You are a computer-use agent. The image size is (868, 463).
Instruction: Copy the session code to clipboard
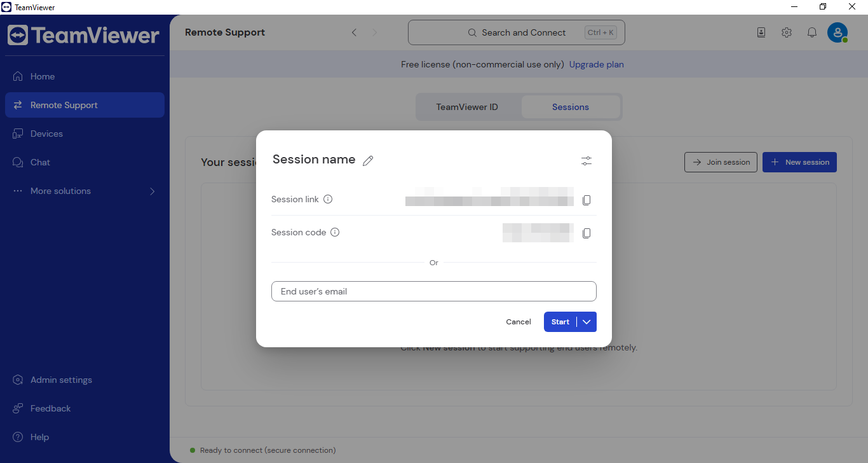click(587, 233)
